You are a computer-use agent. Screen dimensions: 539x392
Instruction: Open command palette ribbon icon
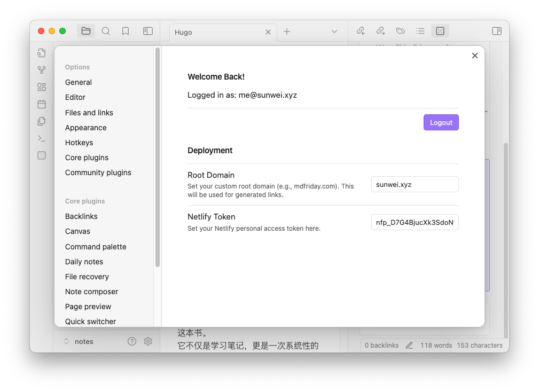point(42,138)
